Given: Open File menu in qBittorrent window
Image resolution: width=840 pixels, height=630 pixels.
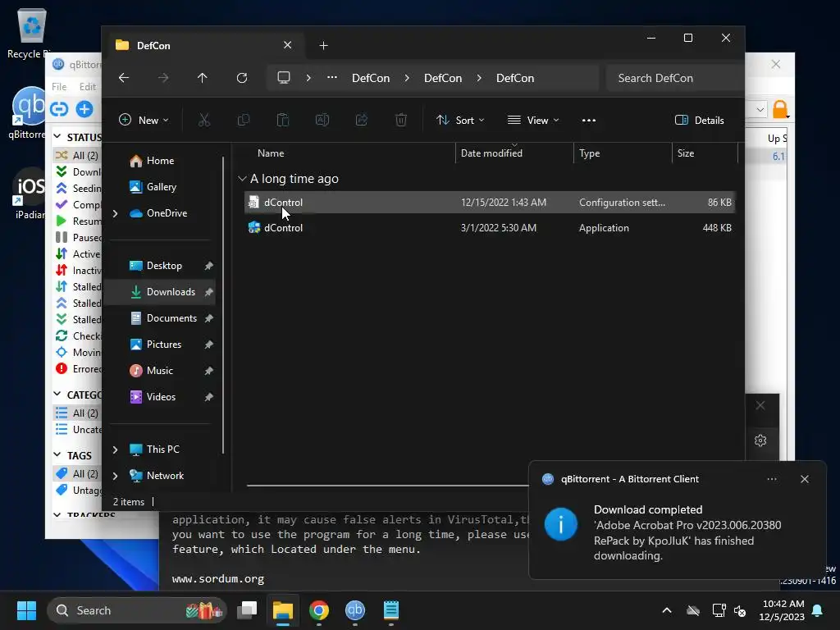Looking at the screenshot, I should coord(59,87).
